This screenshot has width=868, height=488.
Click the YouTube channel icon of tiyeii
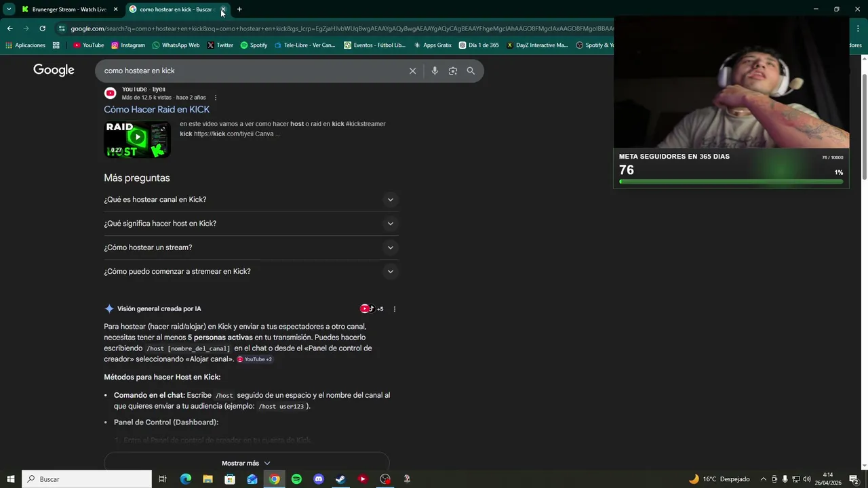click(110, 93)
